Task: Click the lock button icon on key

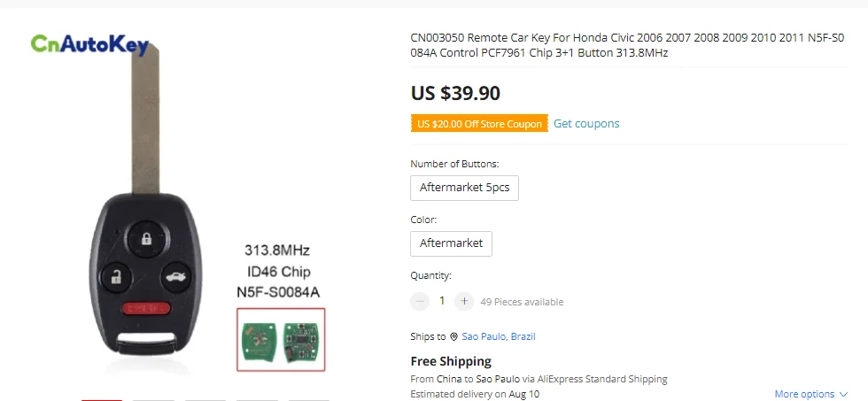Action: coord(145,237)
